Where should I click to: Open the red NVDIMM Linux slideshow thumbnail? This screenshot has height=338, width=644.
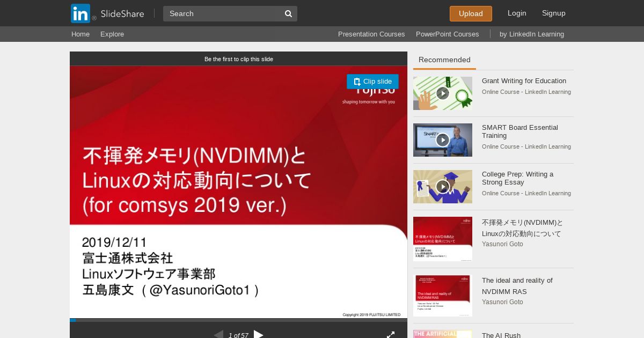tap(443, 239)
